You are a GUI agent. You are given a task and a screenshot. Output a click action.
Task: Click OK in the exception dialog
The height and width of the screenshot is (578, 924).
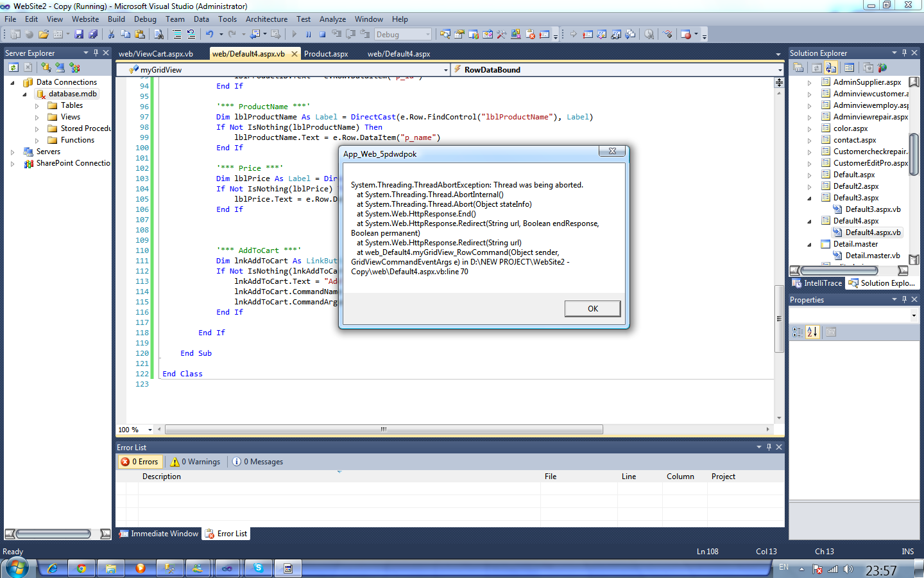tap(592, 309)
